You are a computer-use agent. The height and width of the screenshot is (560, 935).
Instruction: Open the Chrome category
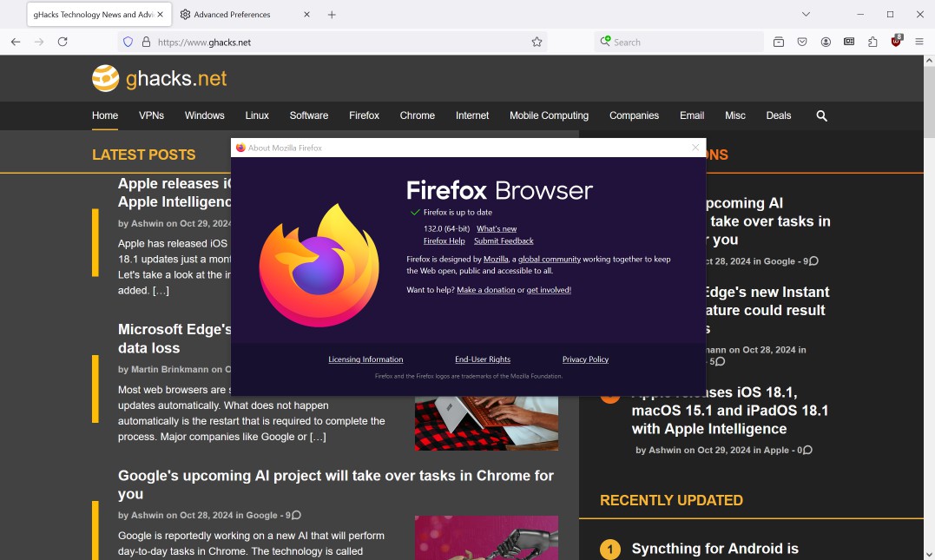[418, 115]
